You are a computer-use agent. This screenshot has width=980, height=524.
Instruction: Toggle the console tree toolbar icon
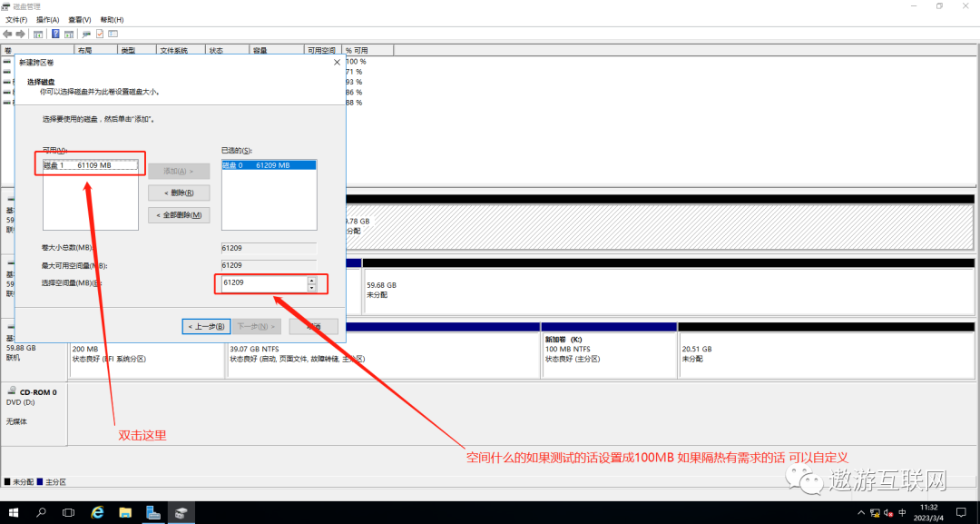click(x=38, y=34)
